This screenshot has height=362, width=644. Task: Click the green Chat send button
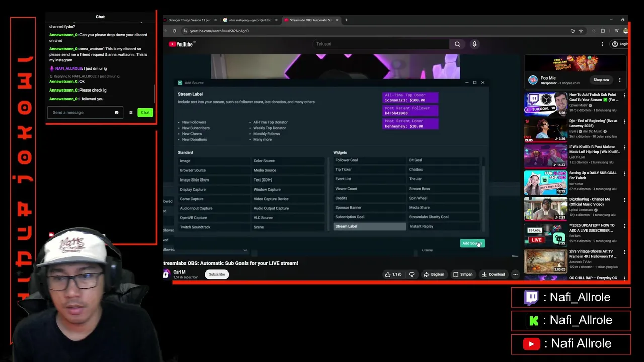(x=145, y=113)
